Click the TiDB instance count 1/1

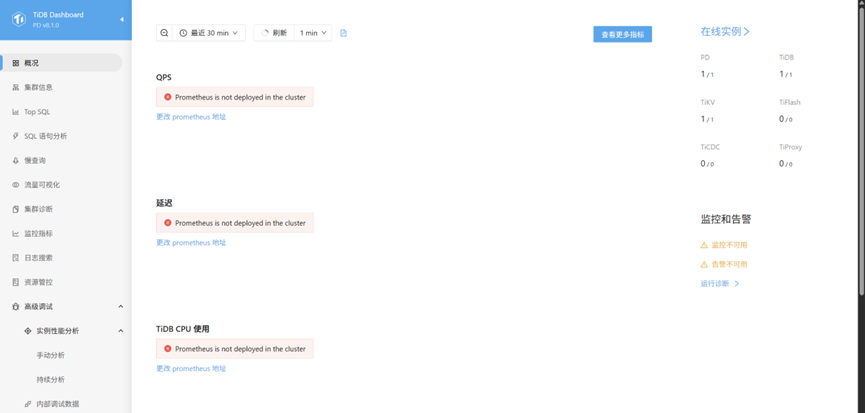786,74
